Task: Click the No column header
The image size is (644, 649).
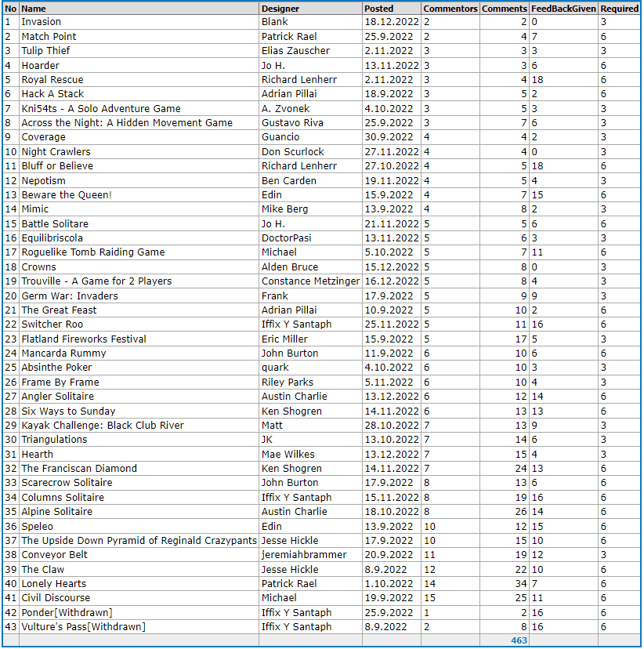Action: tap(10, 8)
